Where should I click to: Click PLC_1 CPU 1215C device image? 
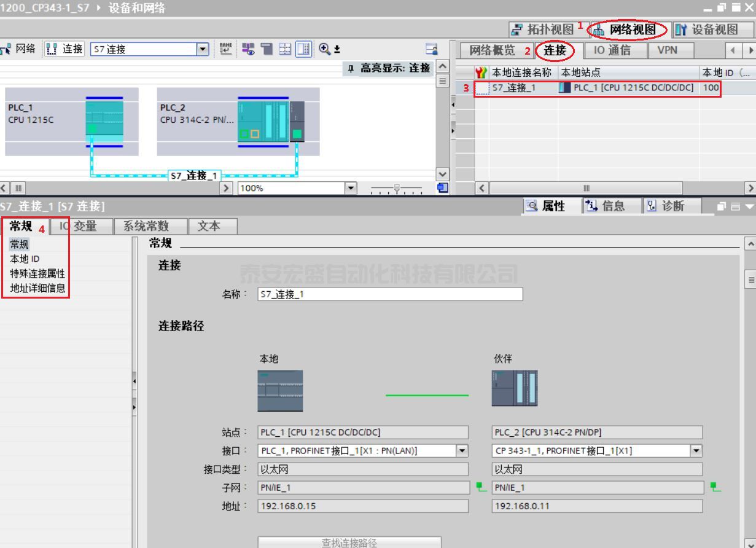click(104, 122)
